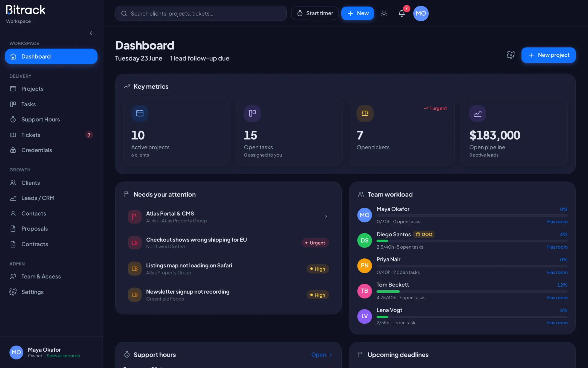Screen dimensions: 588x368
Task: Click the Newsletter signup ticket icon
Action: (x=134, y=295)
